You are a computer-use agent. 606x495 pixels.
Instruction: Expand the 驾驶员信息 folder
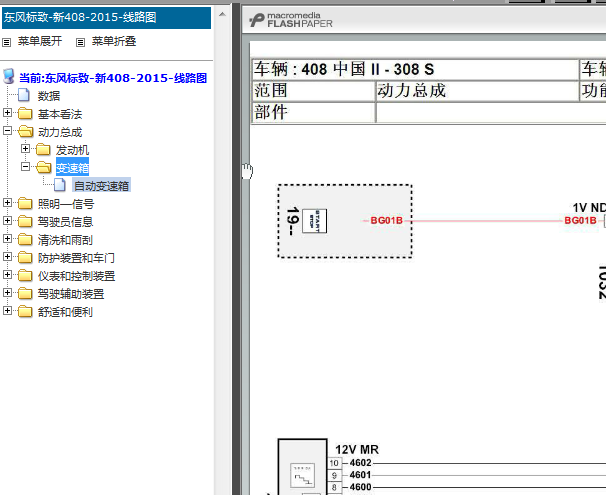[x=7, y=220]
